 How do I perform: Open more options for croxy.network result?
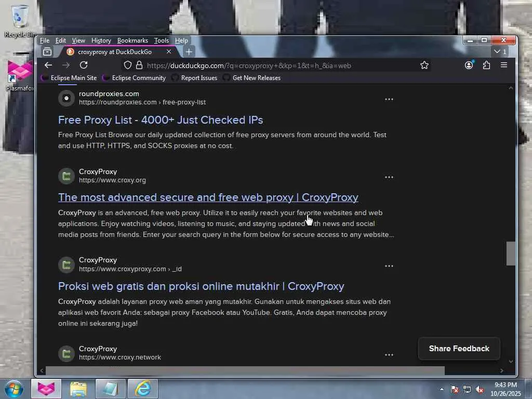pyautogui.click(x=389, y=355)
